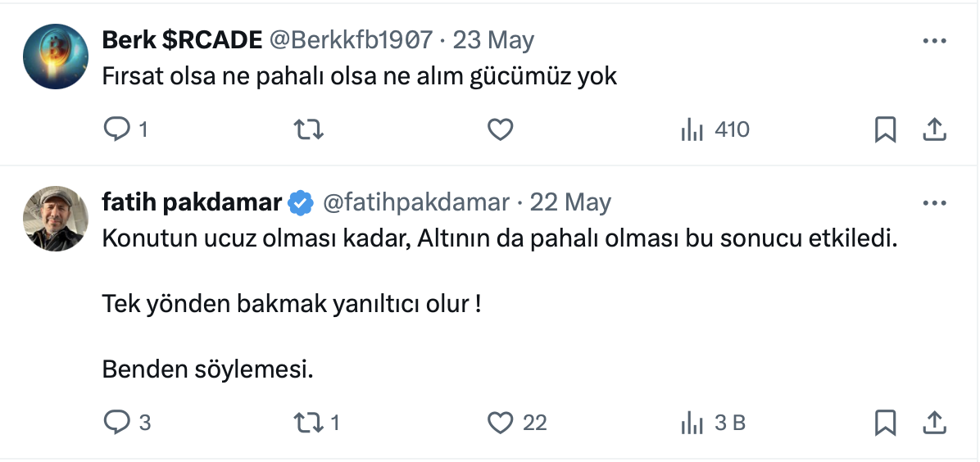980x462 pixels.
Task: Like Berk $RCADE's tweet
Action: [500, 129]
